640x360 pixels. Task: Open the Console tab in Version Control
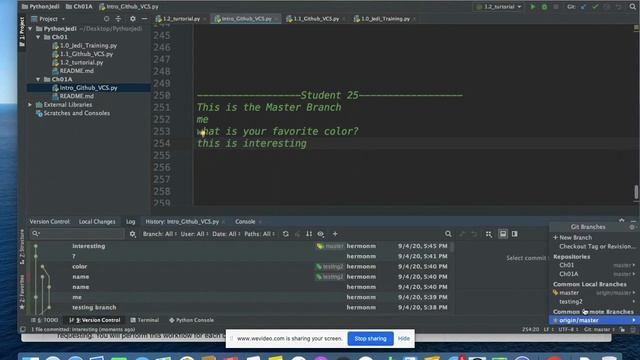(245, 222)
